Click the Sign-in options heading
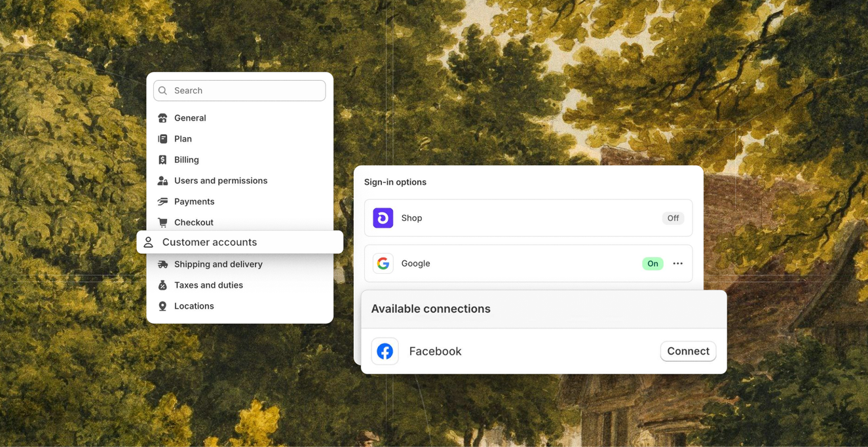 395,182
